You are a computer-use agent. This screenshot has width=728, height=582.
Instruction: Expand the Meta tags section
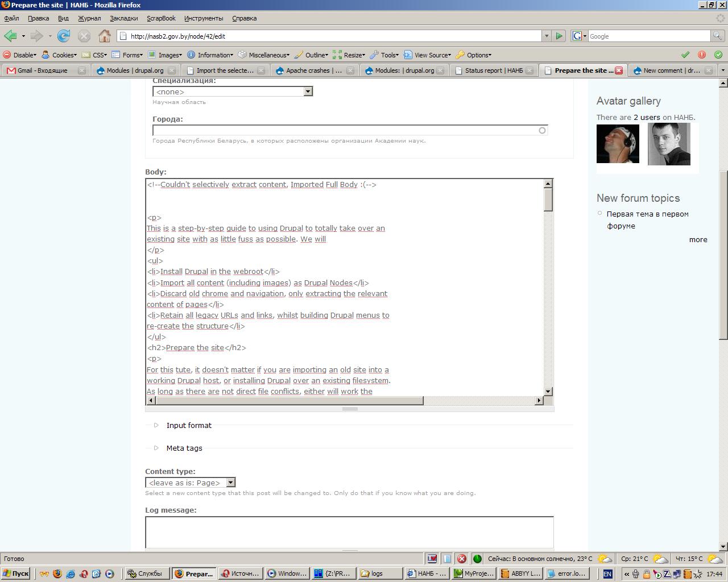(184, 448)
